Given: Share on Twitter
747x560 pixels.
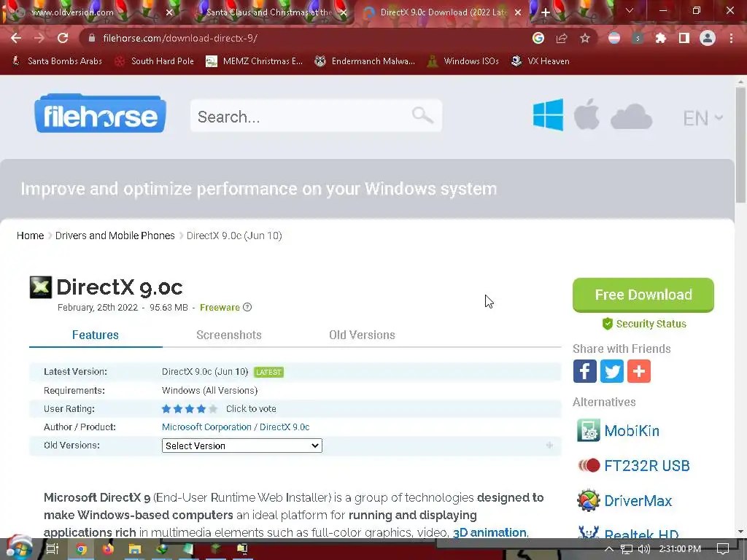Looking at the screenshot, I should [612, 371].
